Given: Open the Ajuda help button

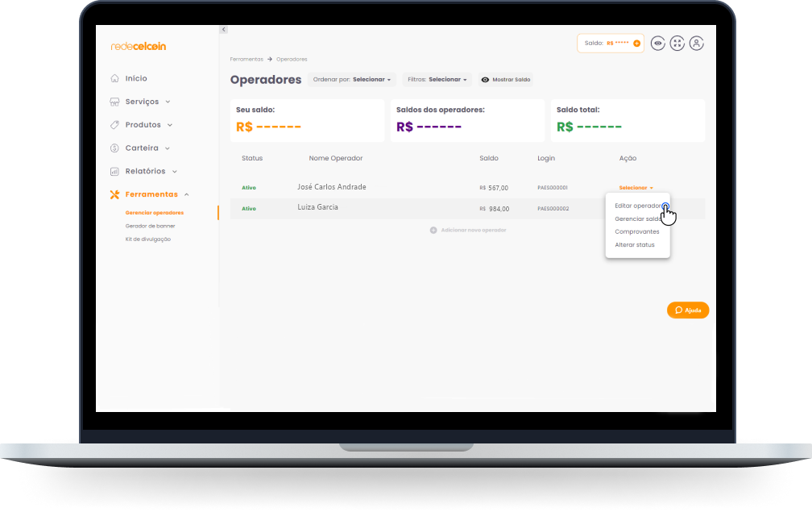Looking at the screenshot, I should tap(688, 310).
